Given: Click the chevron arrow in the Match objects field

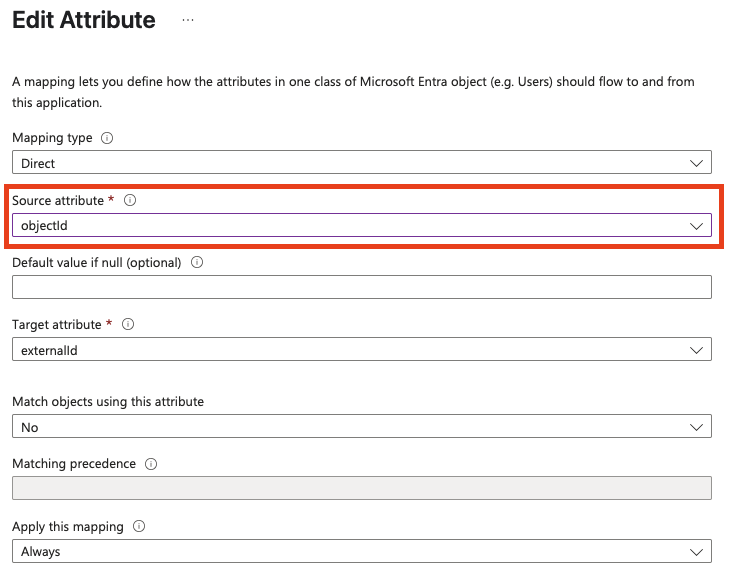Looking at the screenshot, I should [x=697, y=427].
